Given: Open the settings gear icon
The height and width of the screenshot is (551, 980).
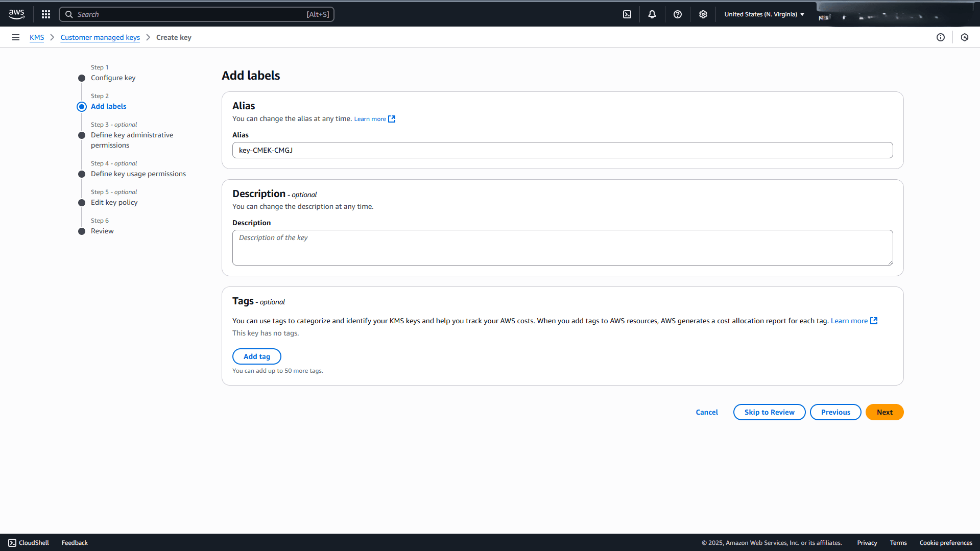Looking at the screenshot, I should (x=703, y=14).
